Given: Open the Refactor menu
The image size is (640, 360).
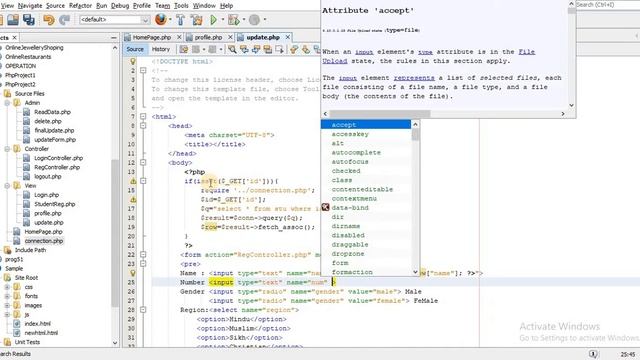Looking at the screenshot, I should (x=80, y=6).
